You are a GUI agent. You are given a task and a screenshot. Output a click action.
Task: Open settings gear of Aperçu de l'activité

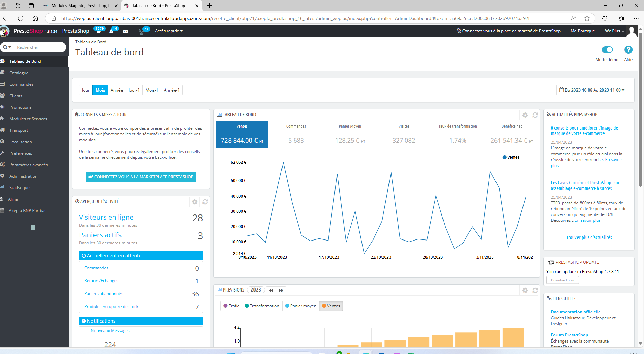pos(195,202)
